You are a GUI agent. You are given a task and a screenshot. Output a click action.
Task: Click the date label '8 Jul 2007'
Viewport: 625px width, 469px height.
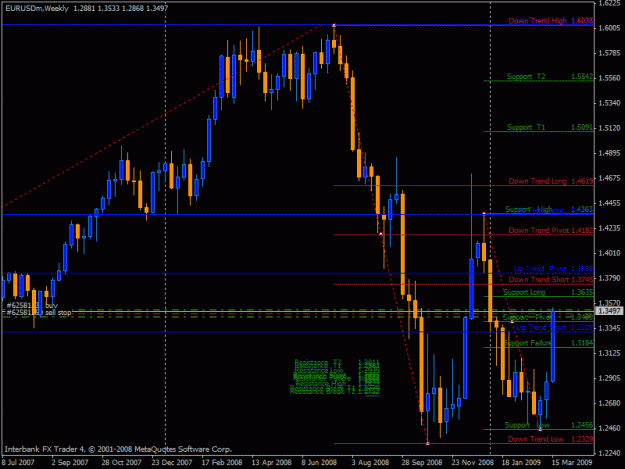tap(18, 462)
